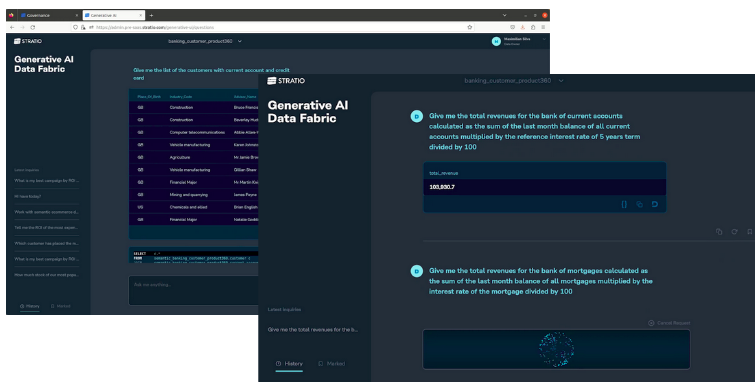
Task: Click the loading animation panel
Action: (x=556, y=349)
